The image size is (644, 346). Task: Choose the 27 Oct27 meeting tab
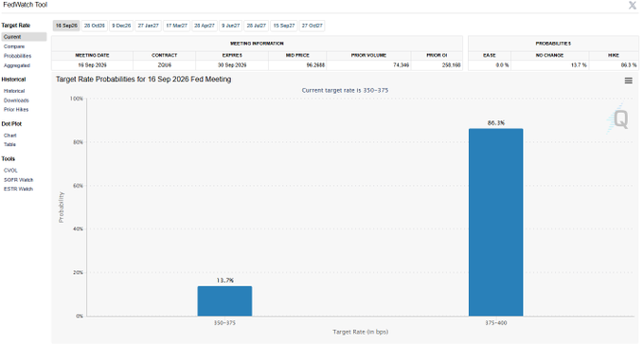pos(313,26)
